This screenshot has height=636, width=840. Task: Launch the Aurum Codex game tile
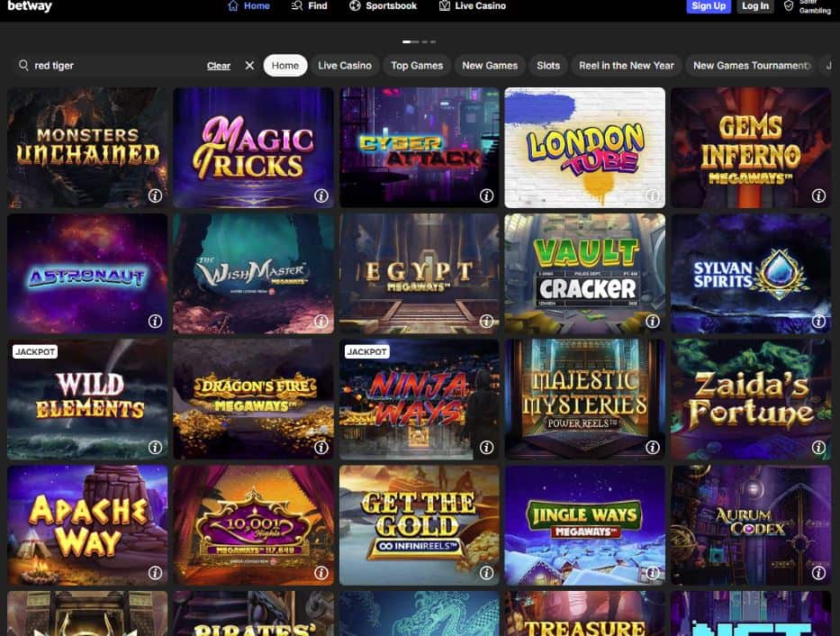coord(751,525)
